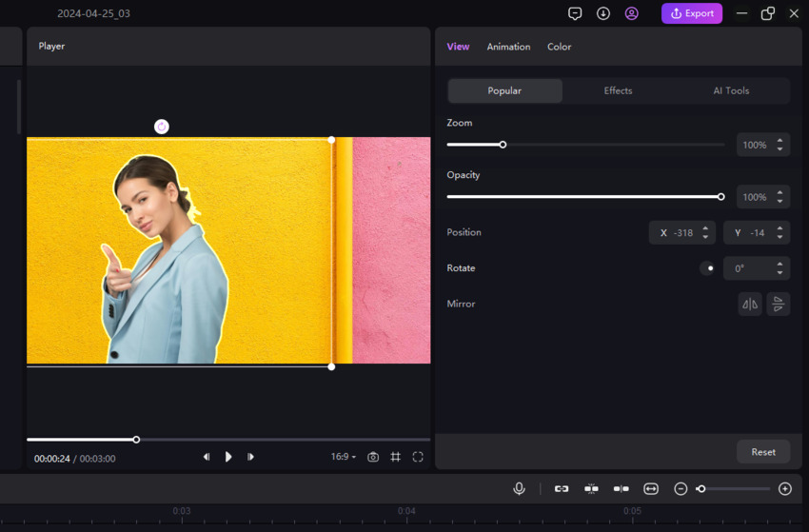Click the voiceover microphone icon
809x532 pixels.
[519, 488]
